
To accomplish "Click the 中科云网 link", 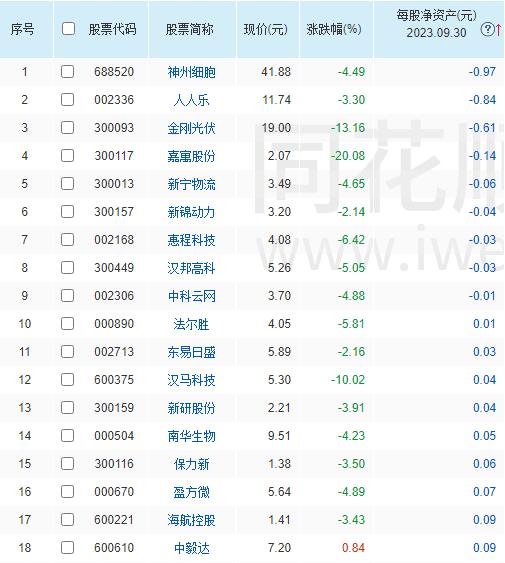I will point(191,296).
